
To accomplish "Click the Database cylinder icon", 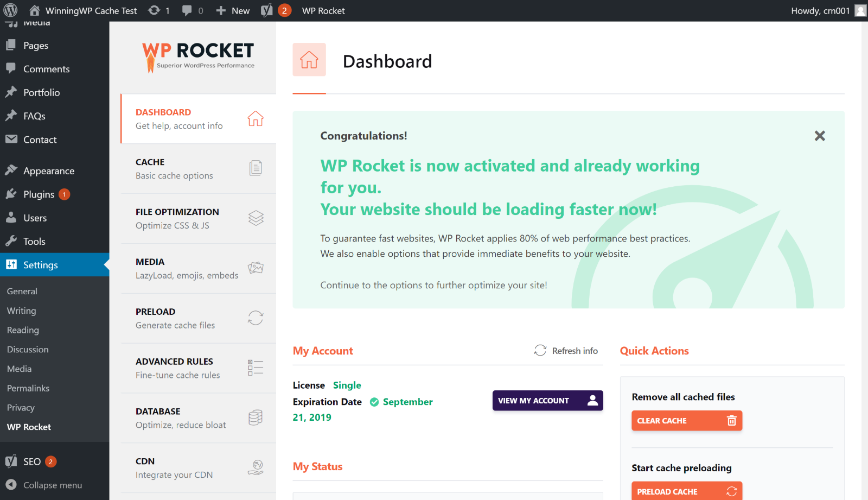I will point(256,417).
